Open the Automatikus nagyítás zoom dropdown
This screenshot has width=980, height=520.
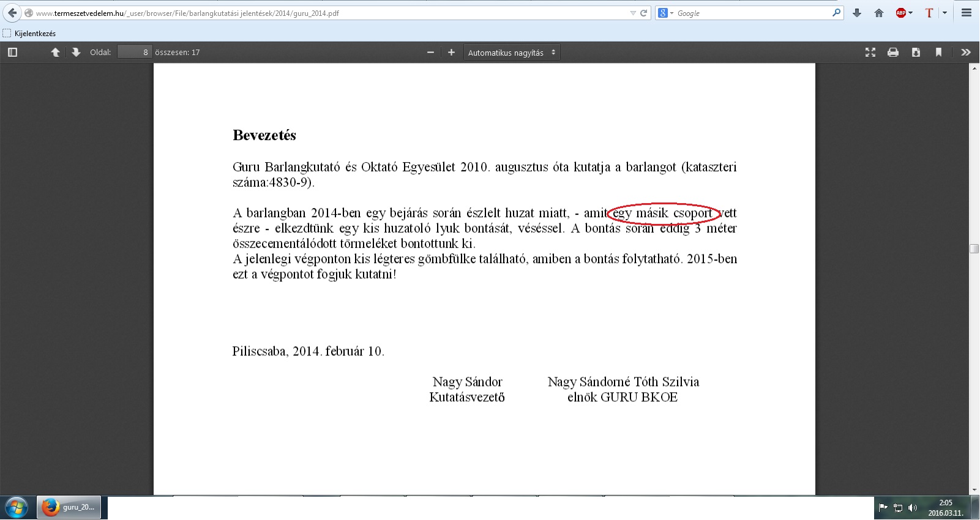click(512, 53)
